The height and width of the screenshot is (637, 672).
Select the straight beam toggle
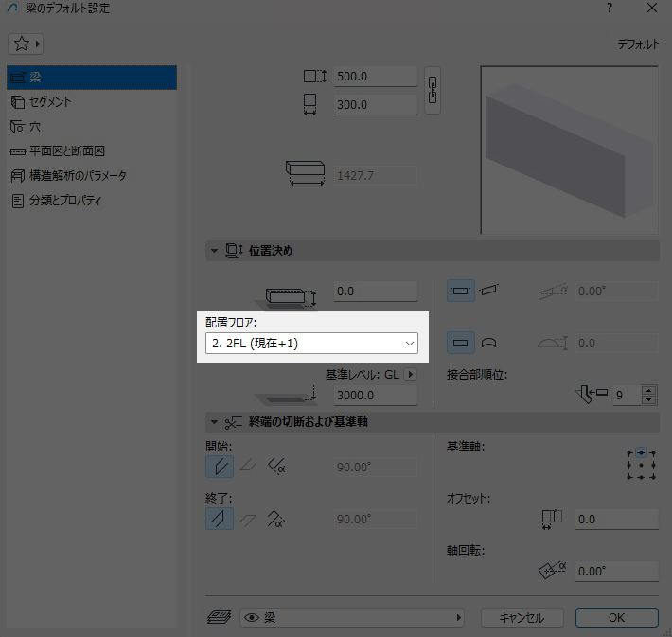[460, 343]
